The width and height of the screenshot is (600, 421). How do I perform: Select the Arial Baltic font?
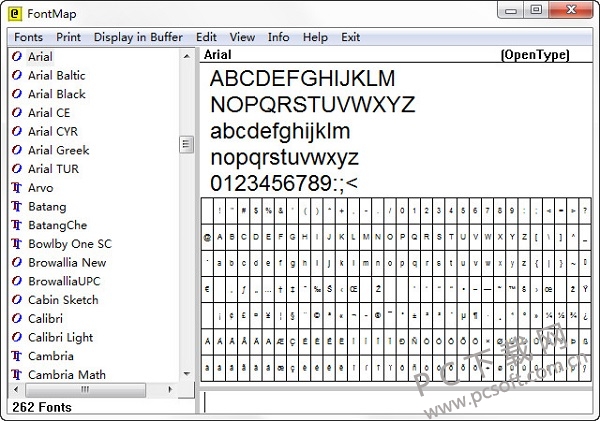57,75
